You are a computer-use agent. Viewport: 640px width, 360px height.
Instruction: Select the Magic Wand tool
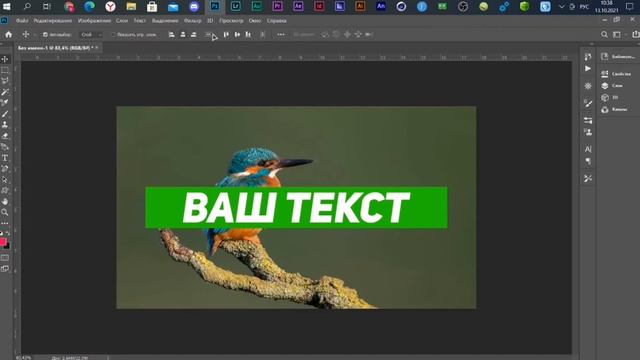click(5, 92)
